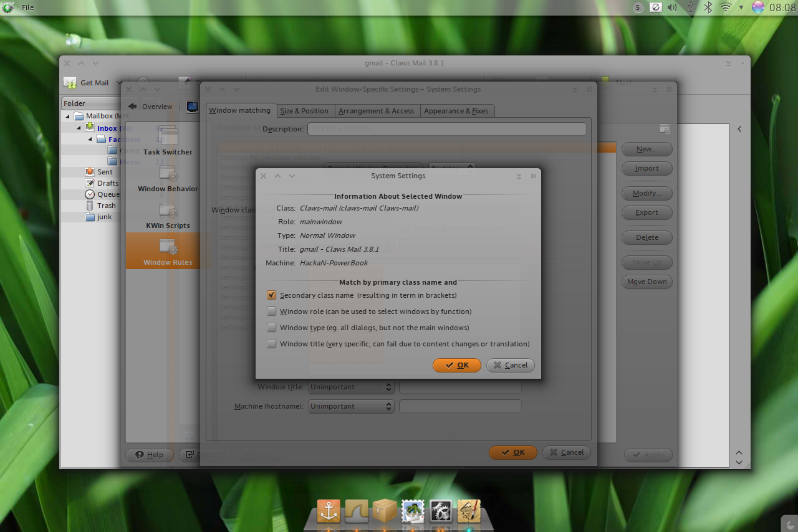The image size is (798, 532).
Task: Open the File menu in top panel
Action: [x=28, y=7]
